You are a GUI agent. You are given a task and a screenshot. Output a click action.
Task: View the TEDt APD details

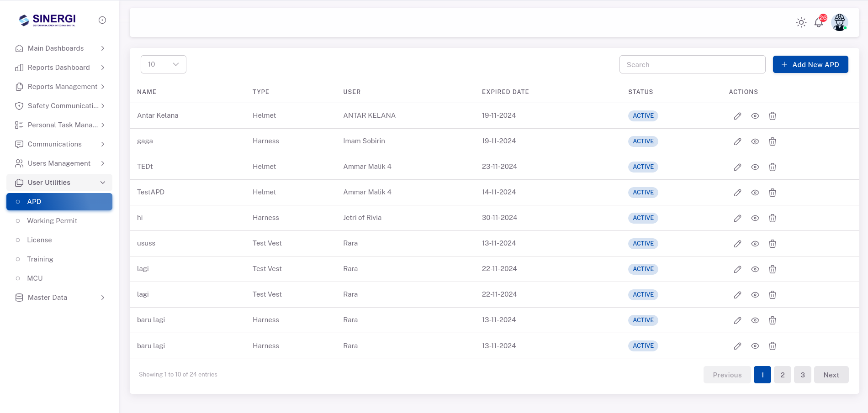pyautogui.click(x=755, y=167)
